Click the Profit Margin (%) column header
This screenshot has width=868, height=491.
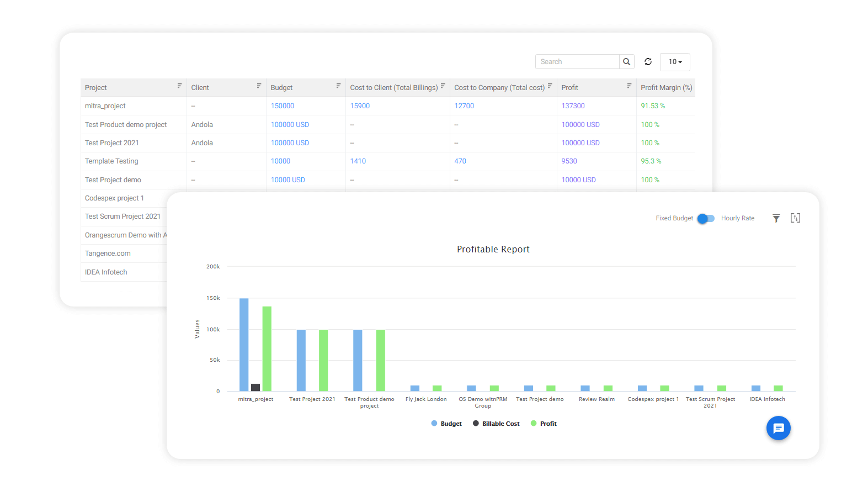click(x=666, y=88)
